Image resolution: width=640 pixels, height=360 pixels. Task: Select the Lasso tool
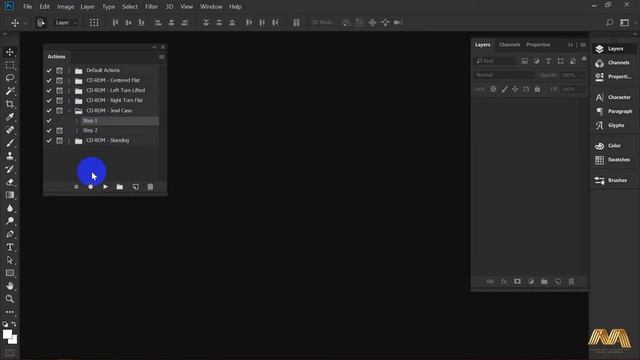point(10,78)
